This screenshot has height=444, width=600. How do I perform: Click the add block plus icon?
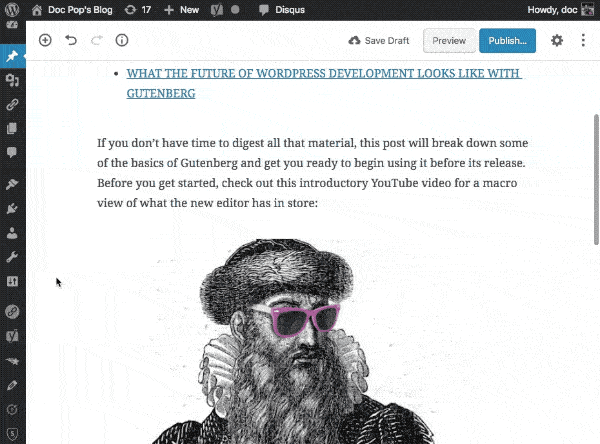pos(45,41)
